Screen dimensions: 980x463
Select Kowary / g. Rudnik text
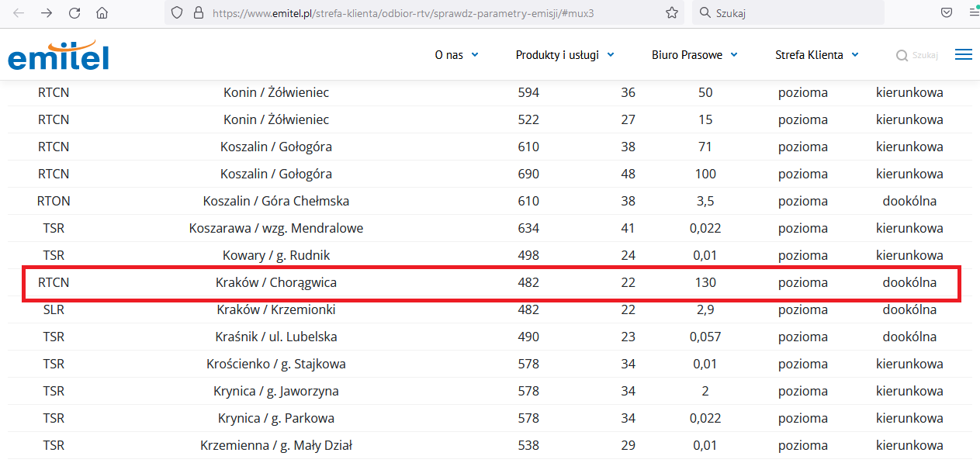[x=276, y=256]
